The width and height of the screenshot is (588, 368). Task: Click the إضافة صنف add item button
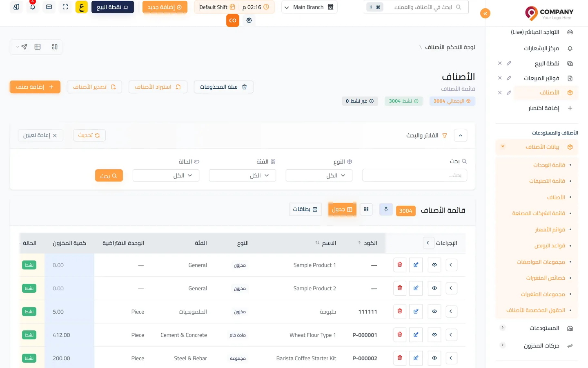(x=35, y=87)
